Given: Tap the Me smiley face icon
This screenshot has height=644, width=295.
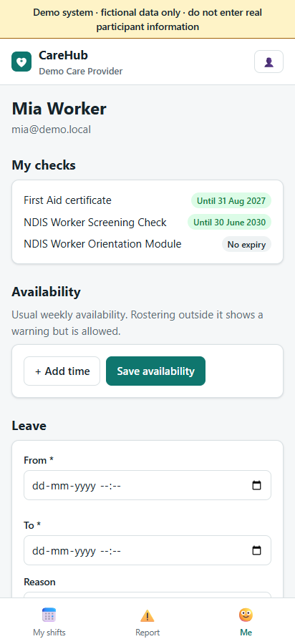Looking at the screenshot, I should [246, 615].
